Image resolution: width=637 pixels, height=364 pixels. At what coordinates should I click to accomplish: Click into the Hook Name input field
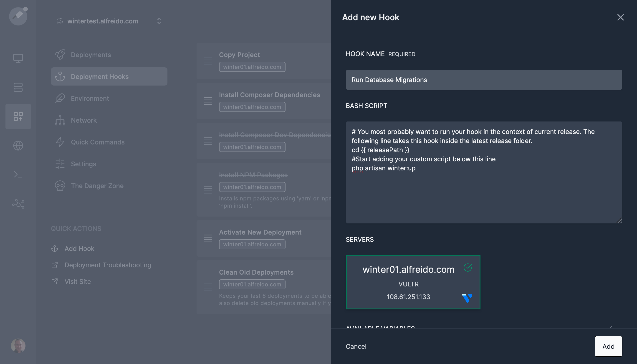(483, 80)
